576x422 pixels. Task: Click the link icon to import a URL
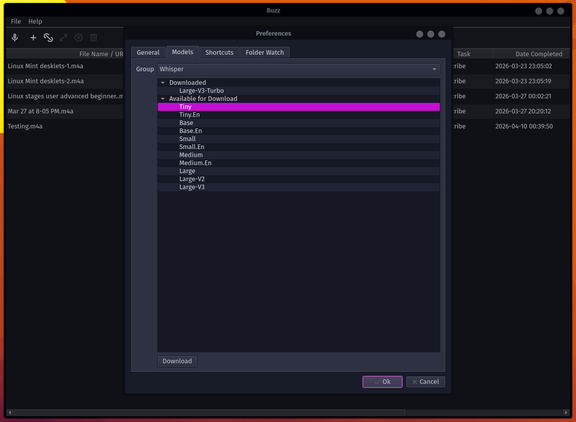[x=48, y=37]
